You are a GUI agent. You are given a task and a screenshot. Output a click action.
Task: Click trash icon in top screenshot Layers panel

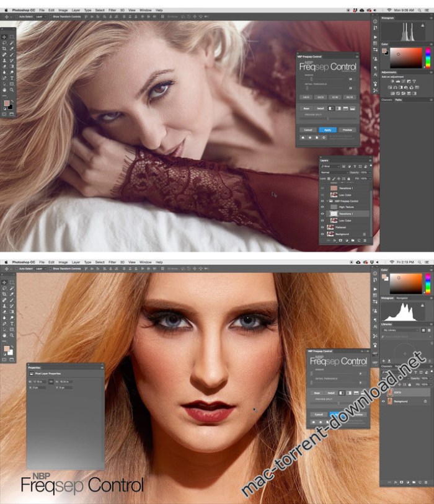click(x=365, y=241)
